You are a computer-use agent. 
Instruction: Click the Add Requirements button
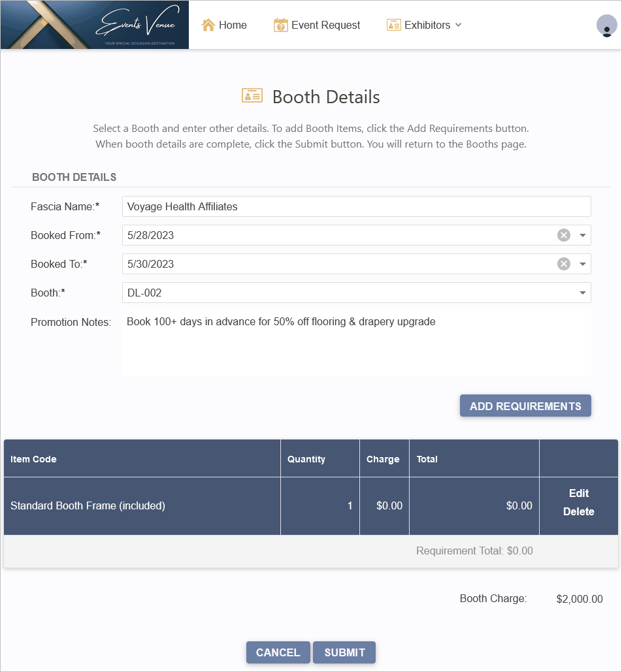click(x=525, y=406)
